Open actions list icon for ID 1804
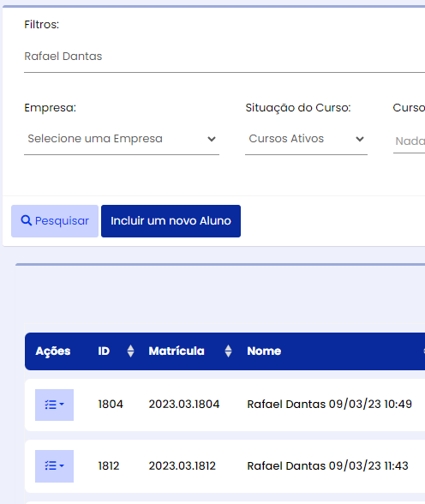The width and height of the screenshot is (425, 504). coord(54,405)
